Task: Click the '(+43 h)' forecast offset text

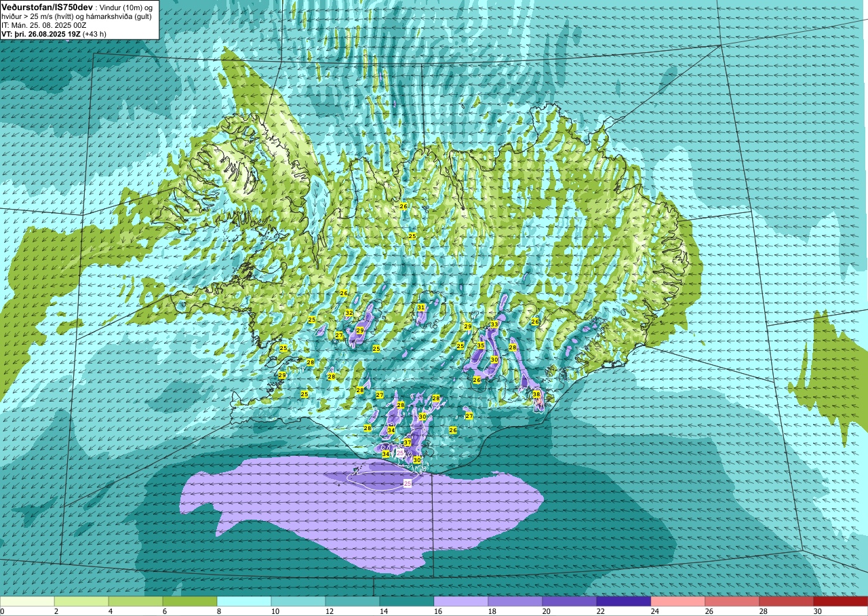Action: (x=94, y=33)
